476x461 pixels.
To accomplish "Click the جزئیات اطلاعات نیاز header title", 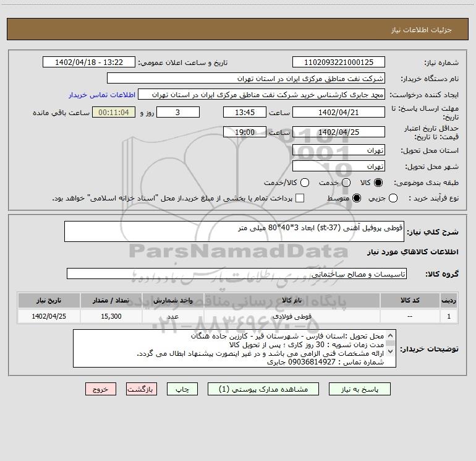I will click(x=421, y=30).
